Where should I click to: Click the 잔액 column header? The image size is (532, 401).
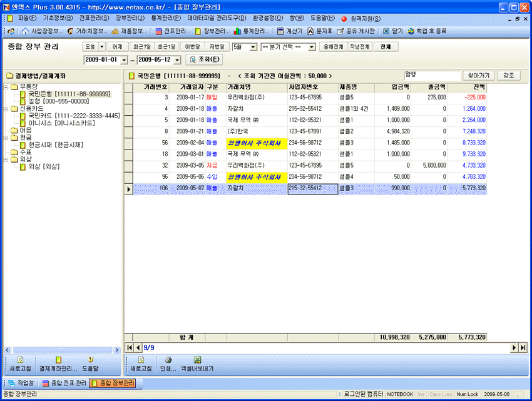click(467, 88)
